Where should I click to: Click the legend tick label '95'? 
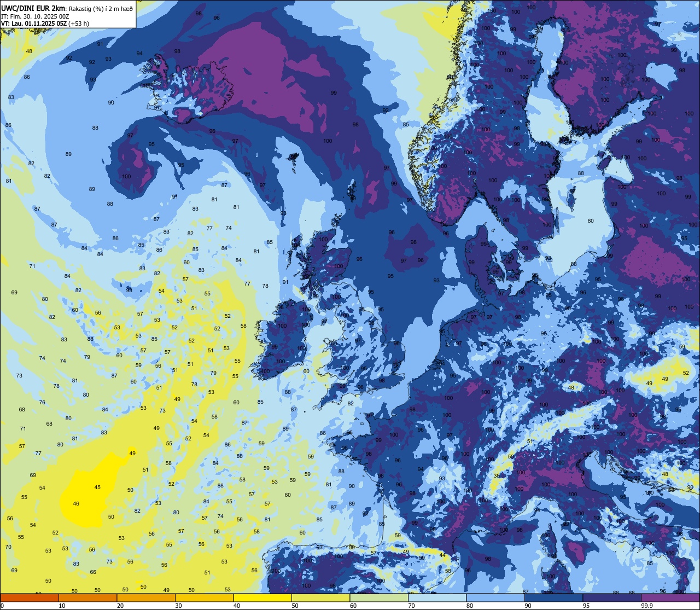tap(586, 606)
